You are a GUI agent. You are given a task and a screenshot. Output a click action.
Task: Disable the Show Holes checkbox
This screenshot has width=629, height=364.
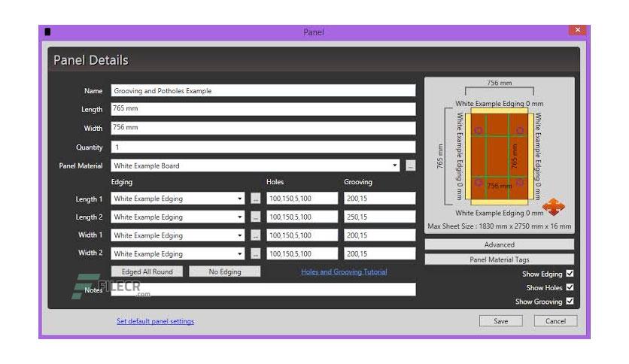[x=570, y=288]
